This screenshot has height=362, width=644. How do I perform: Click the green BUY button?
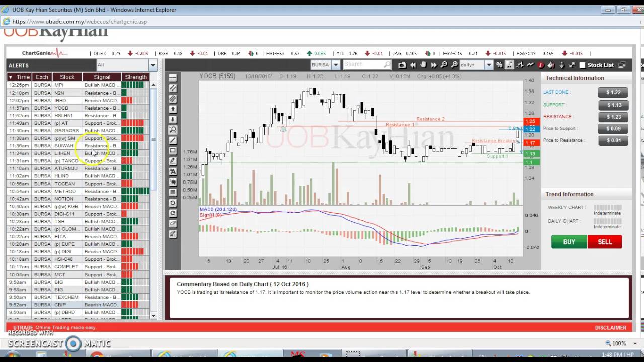[569, 242]
